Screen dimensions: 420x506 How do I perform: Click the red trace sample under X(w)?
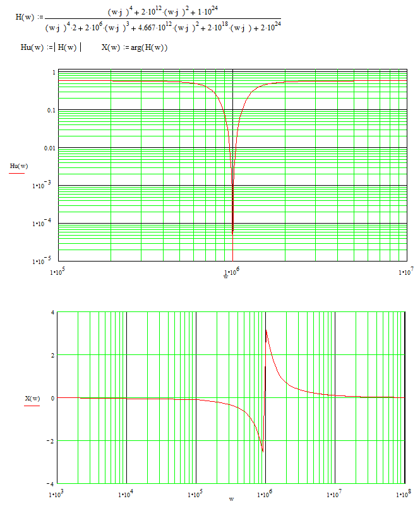[x=32, y=405]
